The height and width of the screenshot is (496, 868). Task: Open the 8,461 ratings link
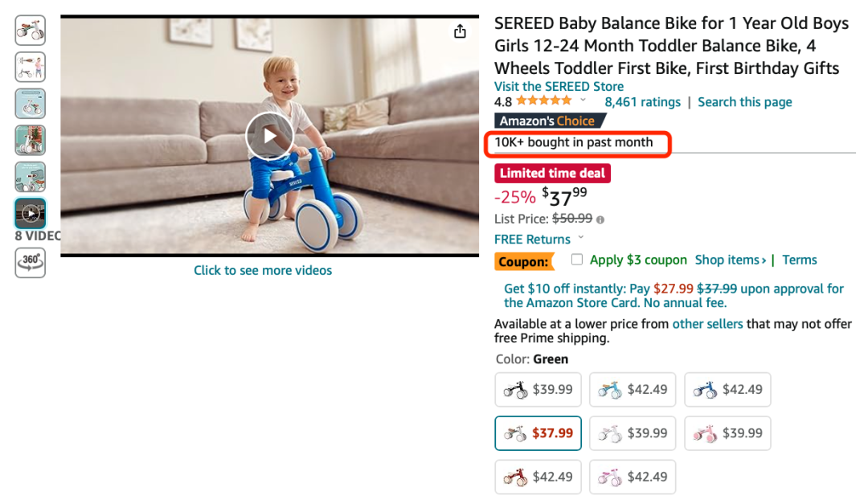point(642,102)
